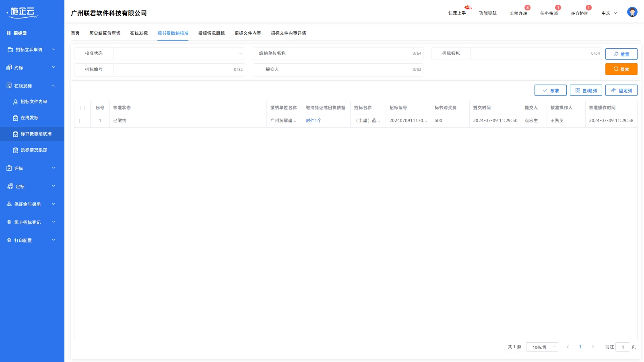Expand the 打印配置 chevron
Screen dimensions: 644x362
(x=54, y=240)
